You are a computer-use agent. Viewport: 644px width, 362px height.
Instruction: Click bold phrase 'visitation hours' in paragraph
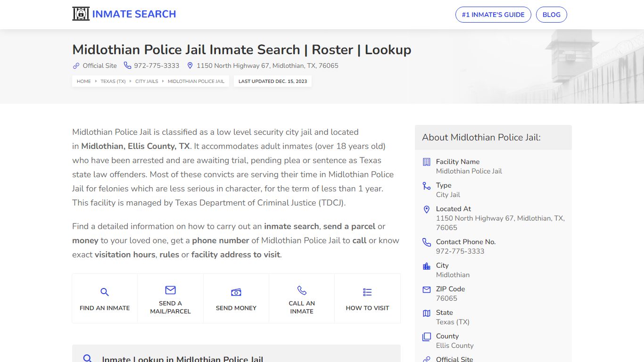[125, 255]
